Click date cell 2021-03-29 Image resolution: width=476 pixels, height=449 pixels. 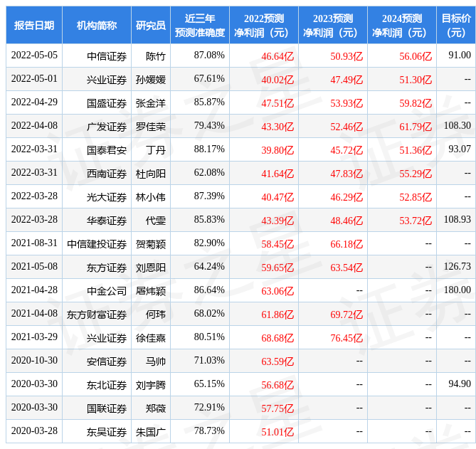[34, 337]
